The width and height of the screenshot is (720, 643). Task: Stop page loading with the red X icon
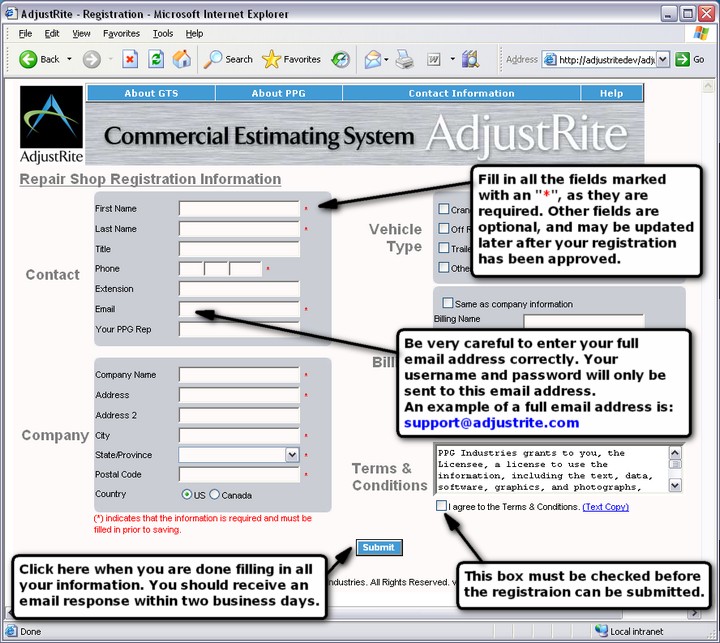coord(130,59)
